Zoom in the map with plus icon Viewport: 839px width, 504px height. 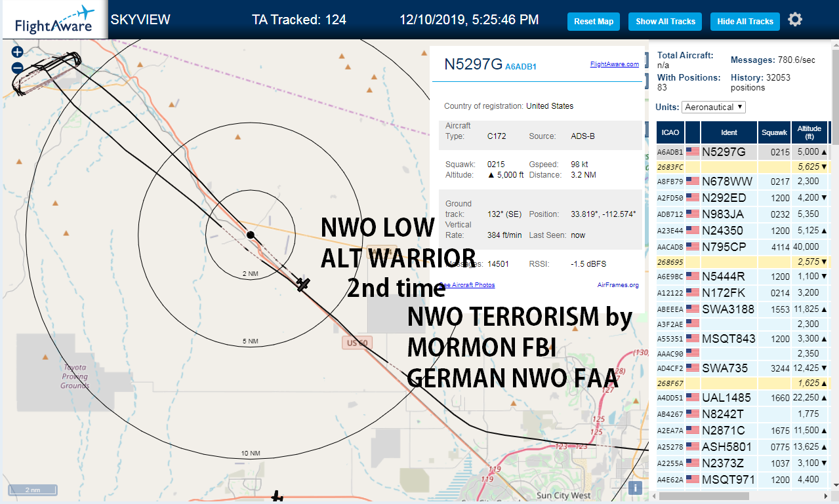18,52
